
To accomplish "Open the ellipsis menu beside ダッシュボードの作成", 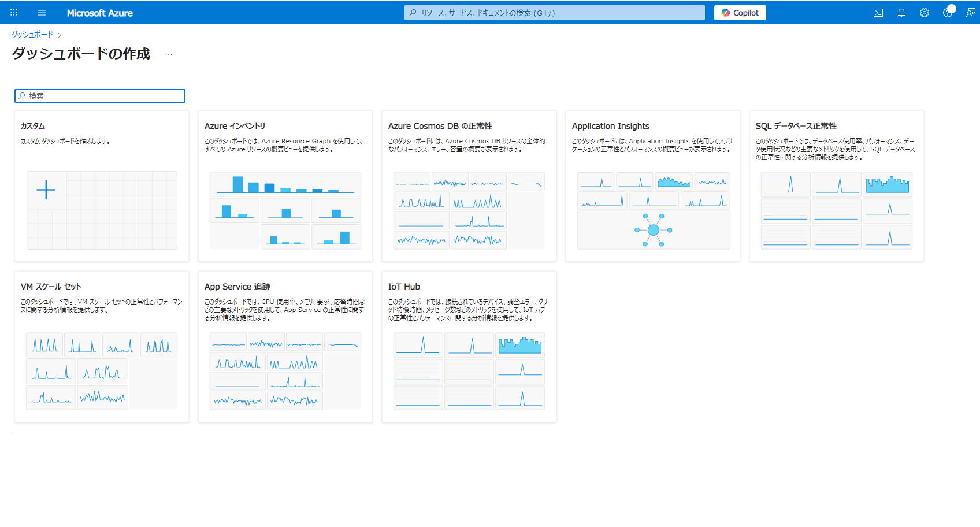I will coord(169,54).
